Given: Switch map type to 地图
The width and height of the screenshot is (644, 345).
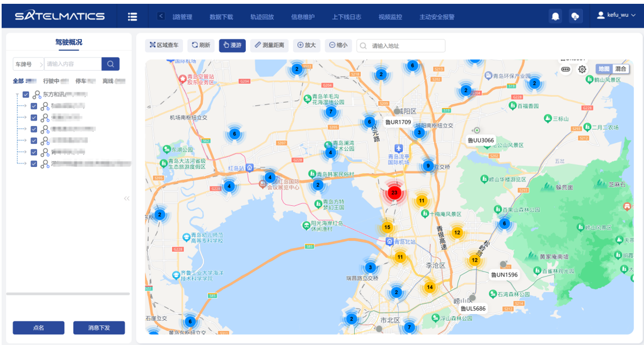Looking at the screenshot, I should point(604,68).
